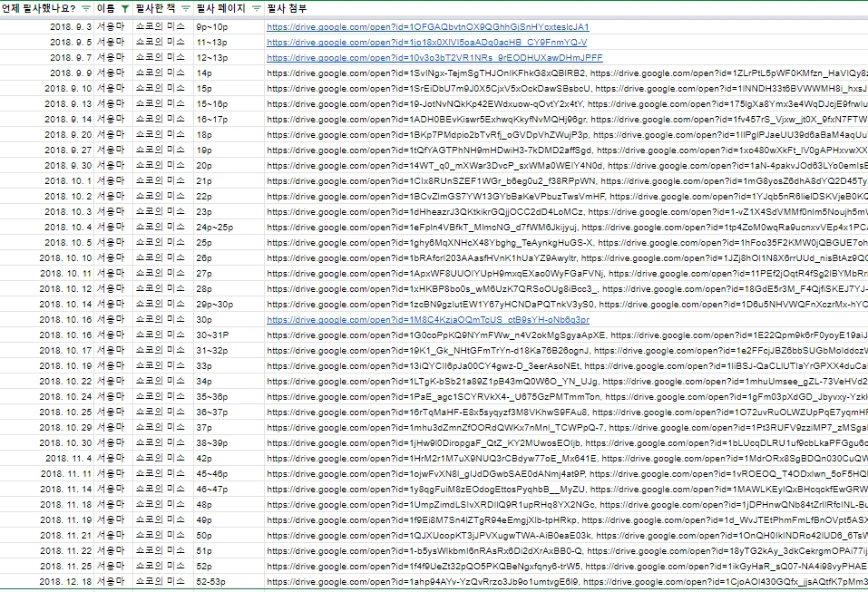The image size is (868, 592).
Task: Open Drive link in 2018. 9. 5 row
Action: pyautogui.click(x=427, y=42)
